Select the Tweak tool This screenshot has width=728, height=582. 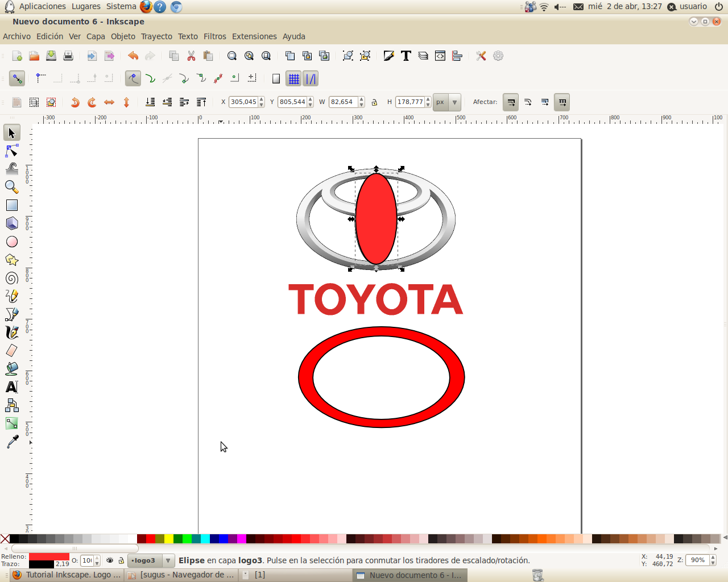[x=11, y=169]
